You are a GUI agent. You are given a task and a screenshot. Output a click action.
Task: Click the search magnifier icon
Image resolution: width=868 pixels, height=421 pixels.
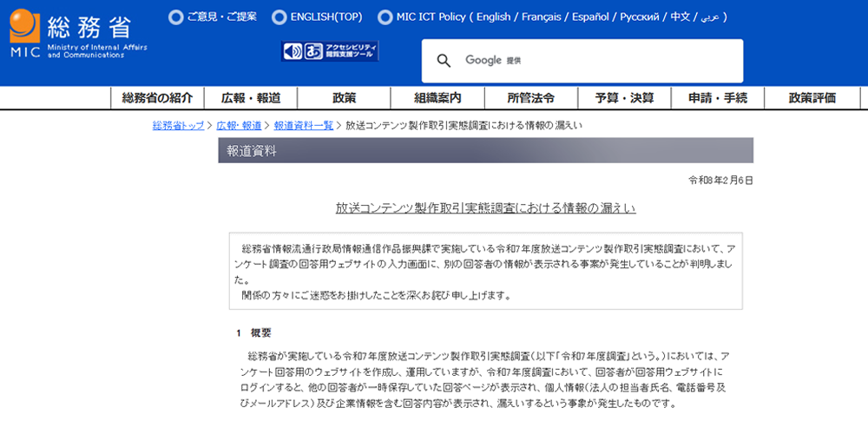444,61
